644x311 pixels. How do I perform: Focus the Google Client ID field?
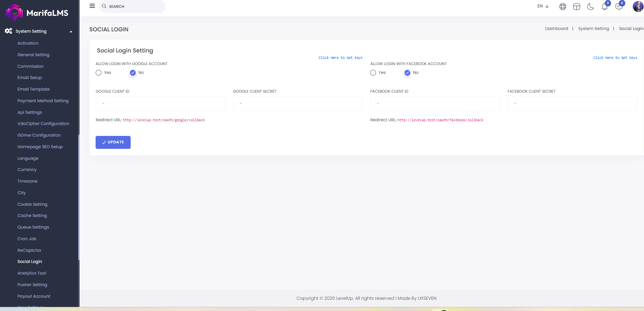[x=160, y=103]
